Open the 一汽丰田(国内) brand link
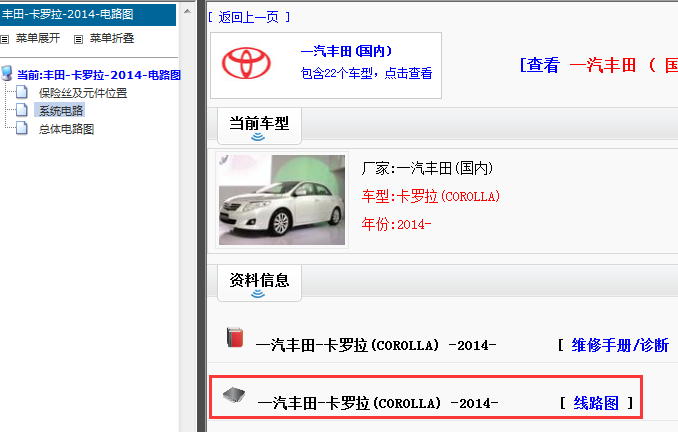Screen dimensions: 678x432 [346, 51]
